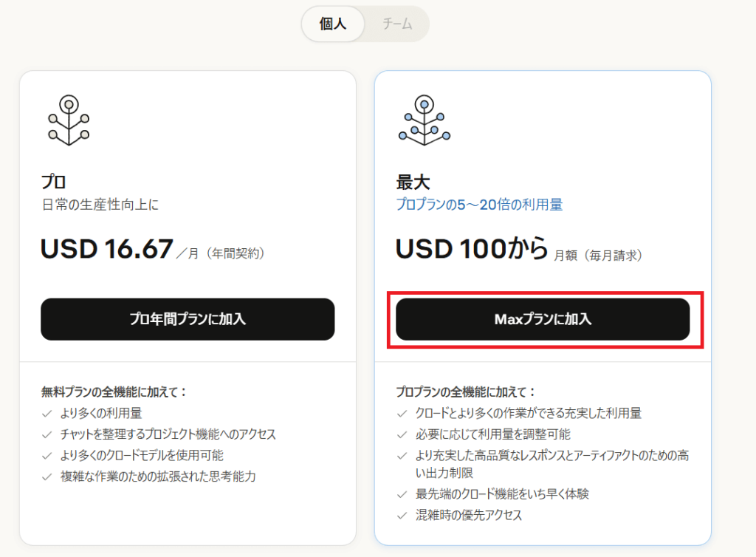Click checkmark next to "チャットを整理するプロジェクト機能へのアクセス"
The image size is (756, 557).
pyautogui.click(x=47, y=434)
